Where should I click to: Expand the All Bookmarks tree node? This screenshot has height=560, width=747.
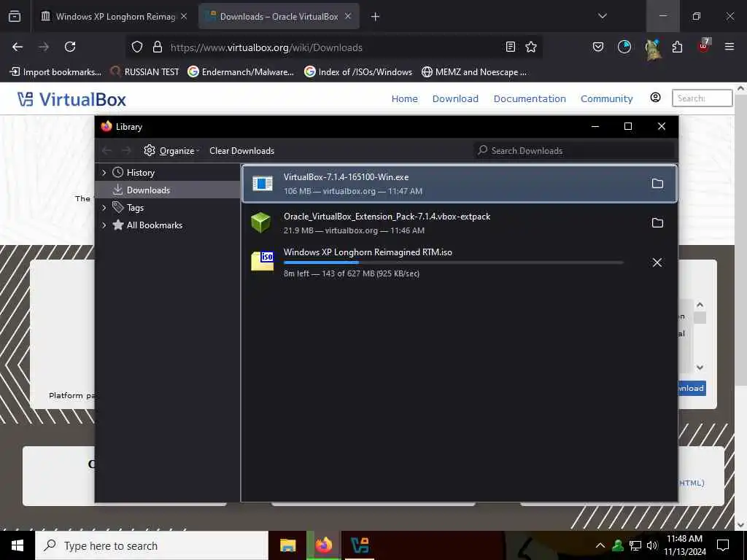click(x=104, y=225)
